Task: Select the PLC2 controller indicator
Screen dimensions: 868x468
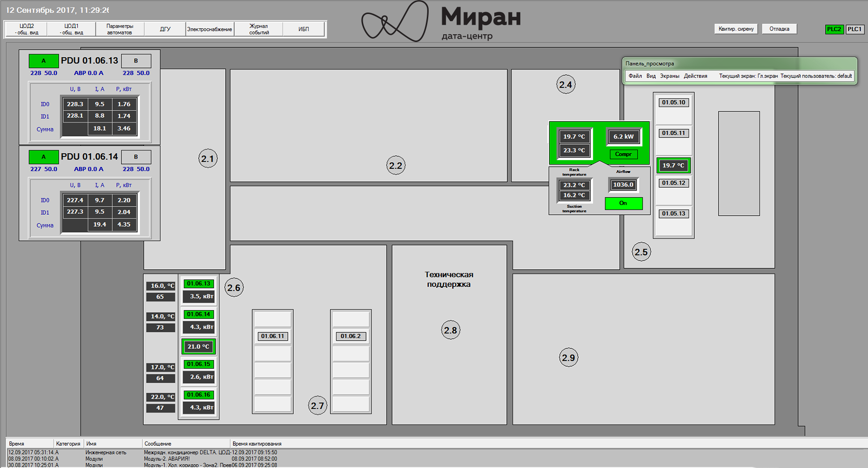Action: [x=834, y=29]
